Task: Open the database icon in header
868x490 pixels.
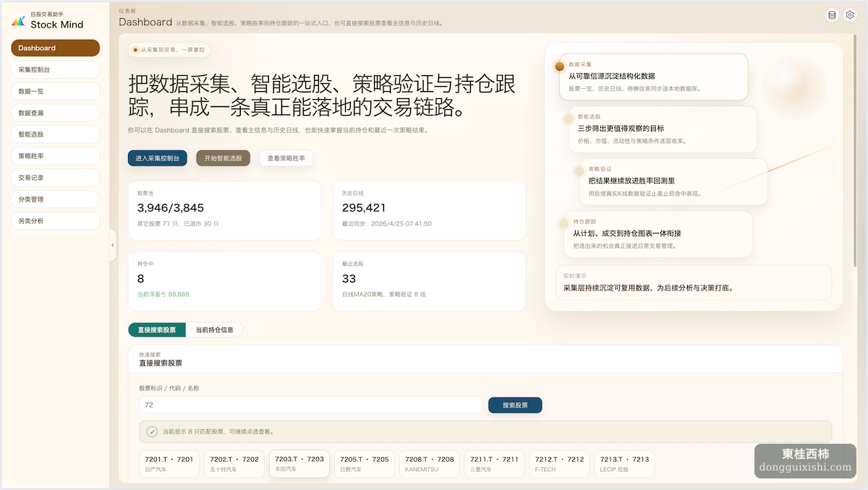Action: coord(832,15)
